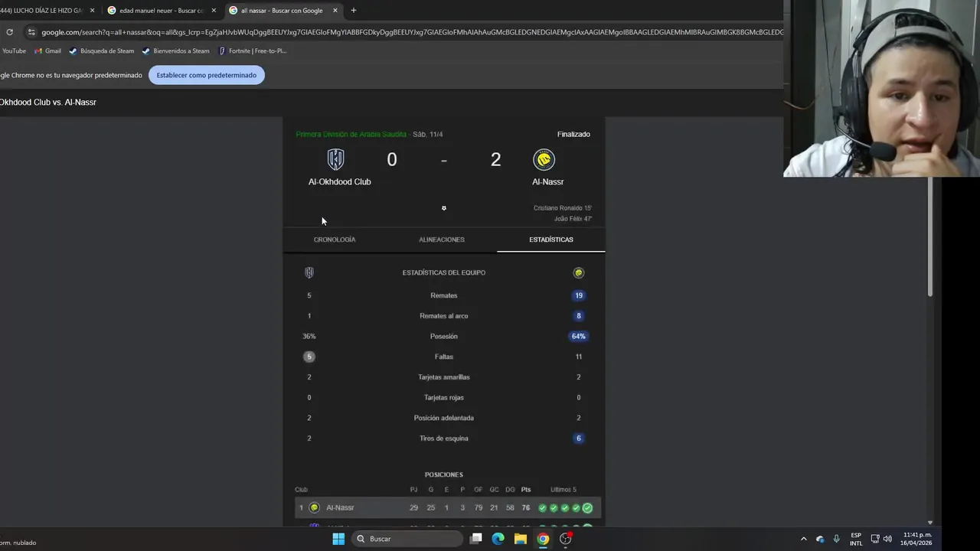Click the Al-Nassr Remates value 19

[579, 295]
